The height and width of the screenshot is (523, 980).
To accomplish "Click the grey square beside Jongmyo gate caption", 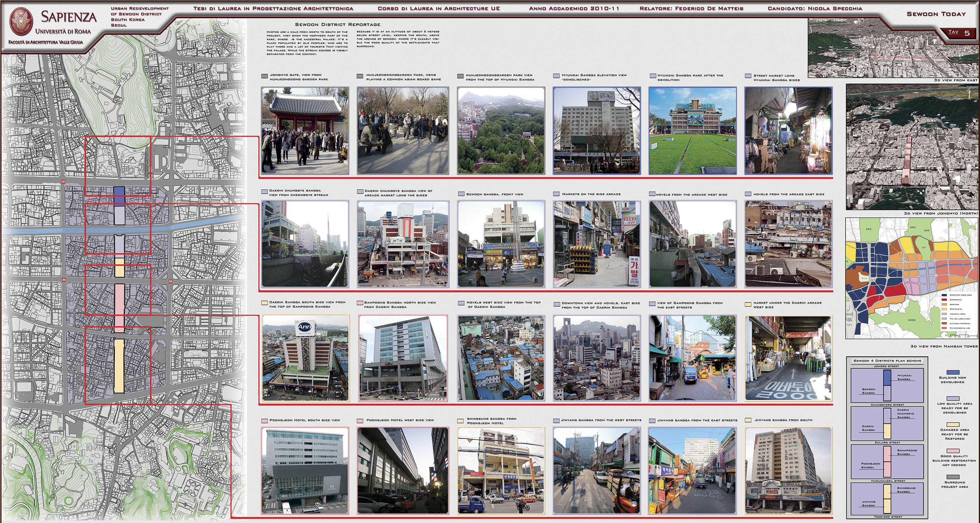I will [x=265, y=76].
